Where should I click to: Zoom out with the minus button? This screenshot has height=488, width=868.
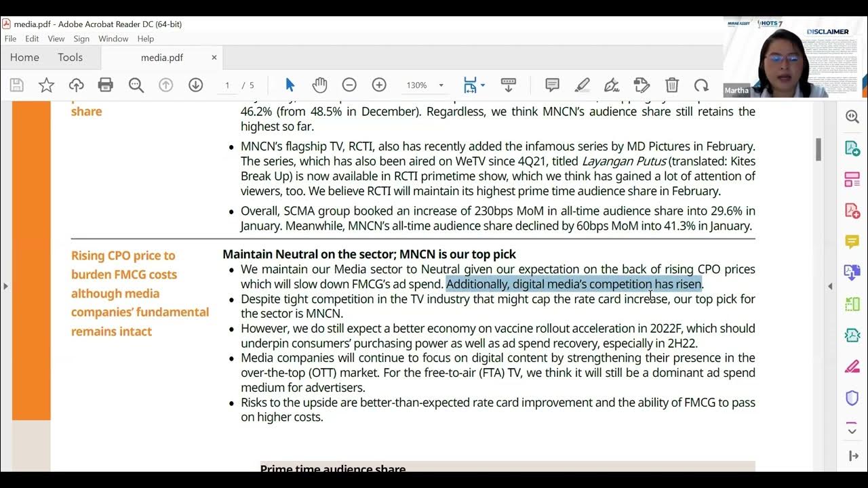coord(349,85)
